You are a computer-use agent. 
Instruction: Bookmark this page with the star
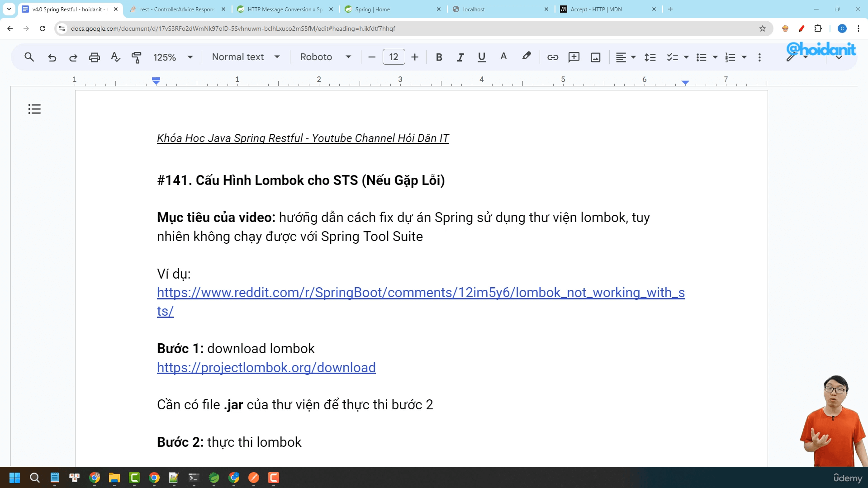tap(763, 28)
